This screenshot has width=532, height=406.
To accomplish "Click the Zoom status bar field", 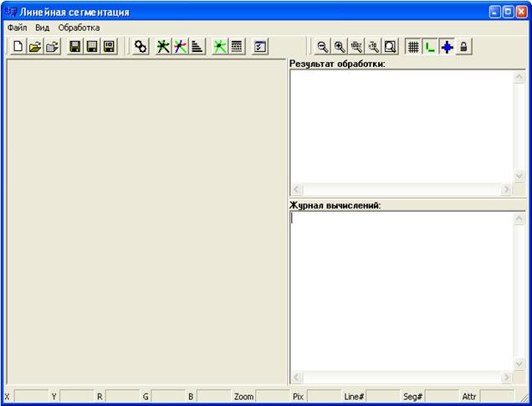I will point(273,396).
